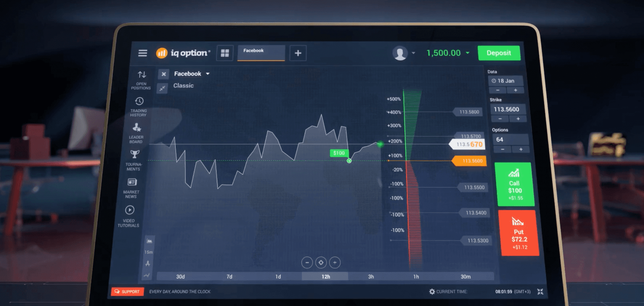Select the 113.5500 strike price
The image size is (644, 306).
[x=473, y=187]
